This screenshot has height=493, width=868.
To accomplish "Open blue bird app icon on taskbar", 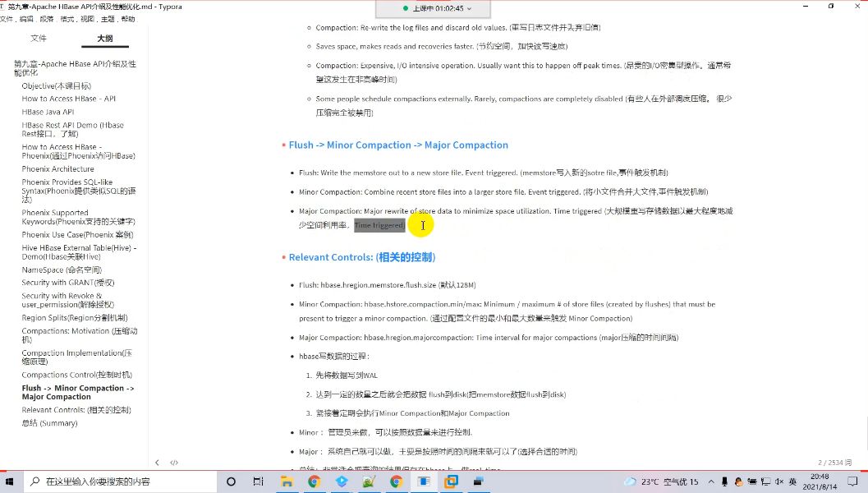I will (x=342, y=481).
